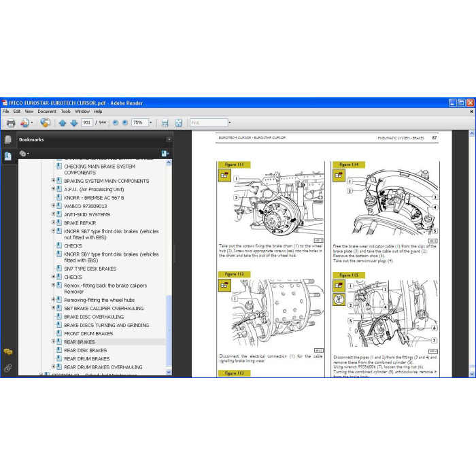Click document scroll up arrow
This screenshot has width=476, height=476.
(472, 133)
